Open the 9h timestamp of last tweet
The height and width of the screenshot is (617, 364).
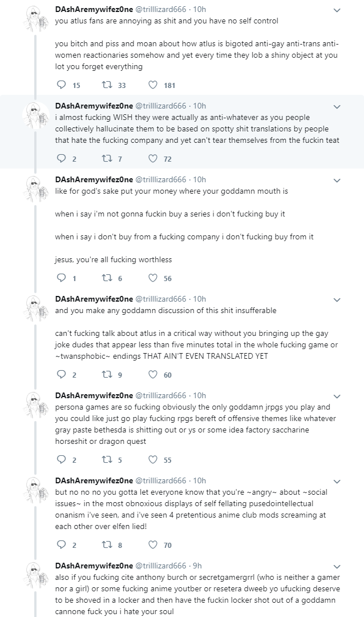(197, 566)
